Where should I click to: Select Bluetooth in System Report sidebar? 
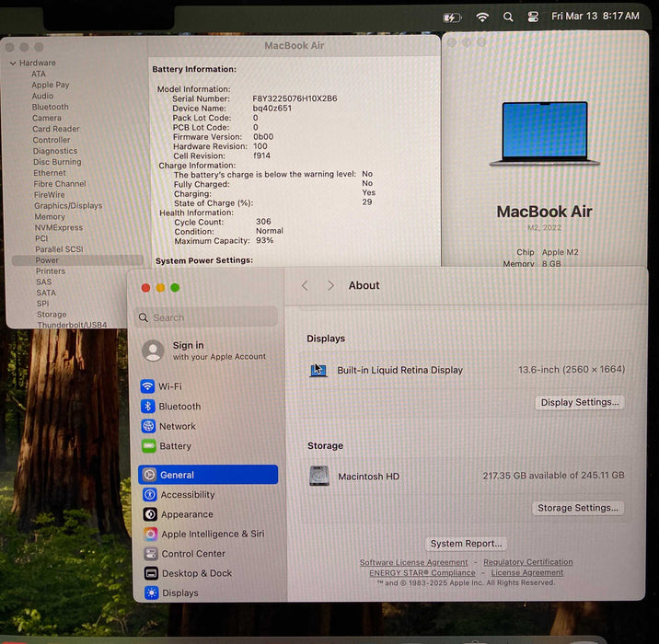coord(50,107)
